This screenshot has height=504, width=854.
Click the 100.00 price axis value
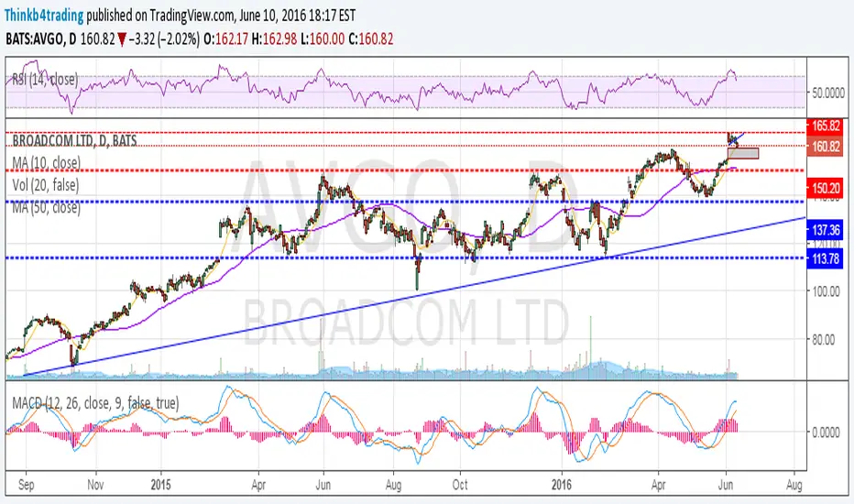pos(826,291)
